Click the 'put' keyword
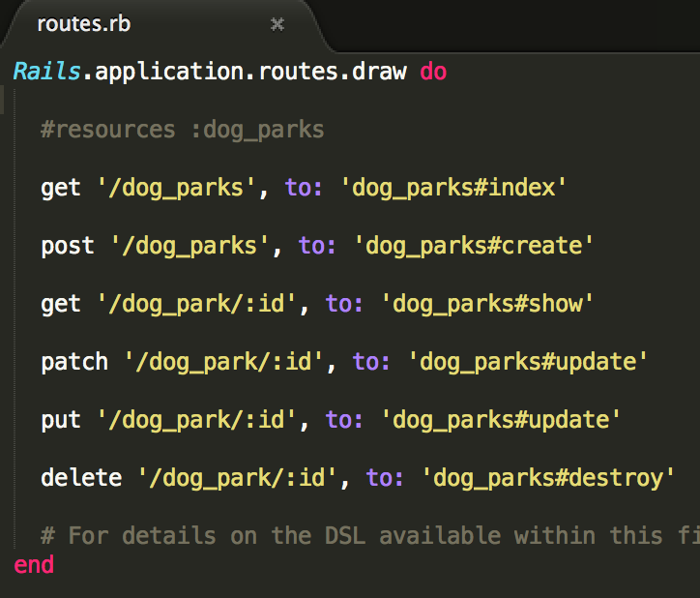This screenshot has width=700, height=598. (61, 421)
